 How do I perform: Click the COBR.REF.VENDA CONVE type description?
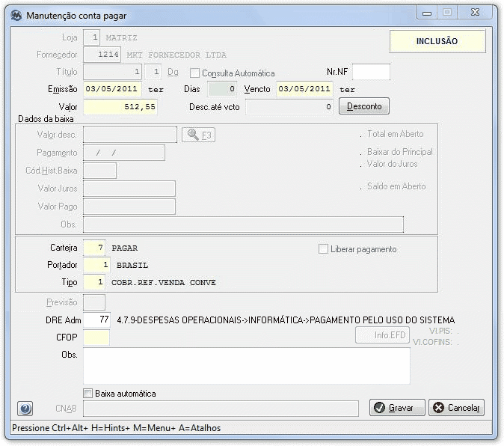164,283
